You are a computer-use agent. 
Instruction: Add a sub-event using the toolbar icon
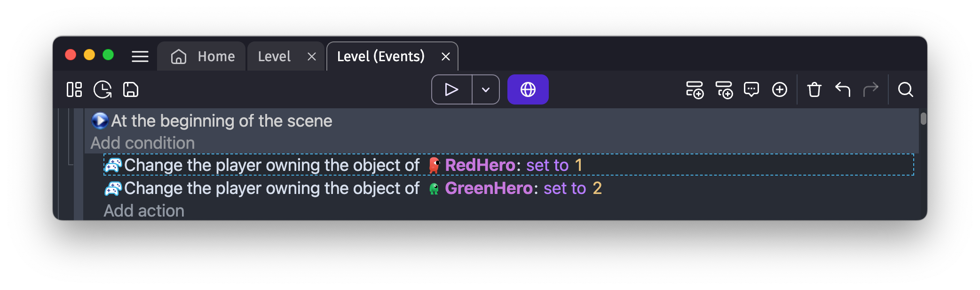point(725,89)
